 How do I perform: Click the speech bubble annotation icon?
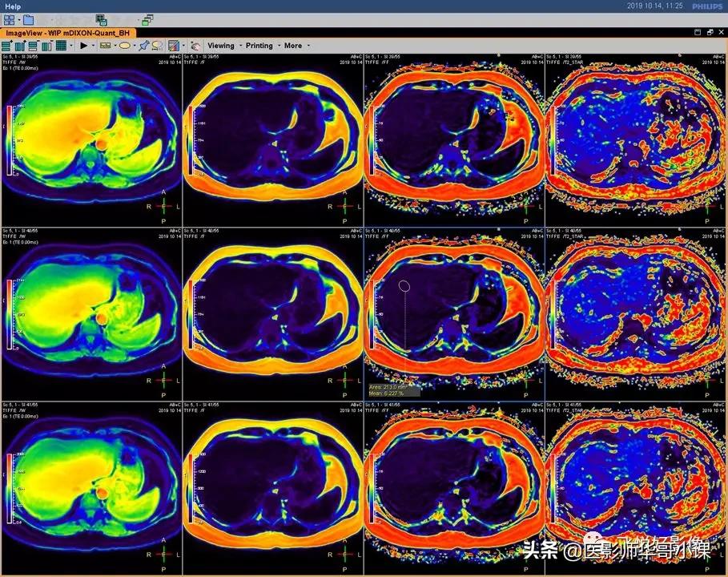click(x=158, y=46)
